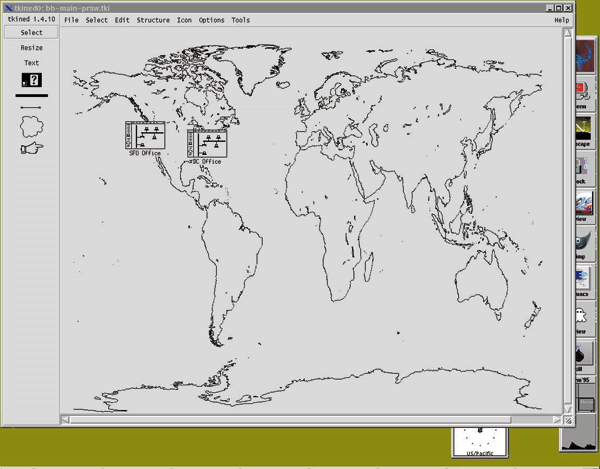Activate the Text tool
600x469 pixels.
pos(31,63)
